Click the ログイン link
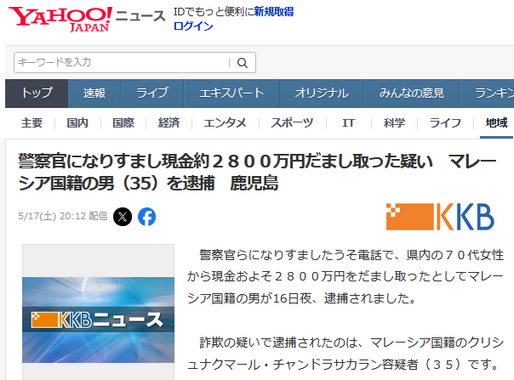This screenshot has height=380, width=514. click(193, 26)
